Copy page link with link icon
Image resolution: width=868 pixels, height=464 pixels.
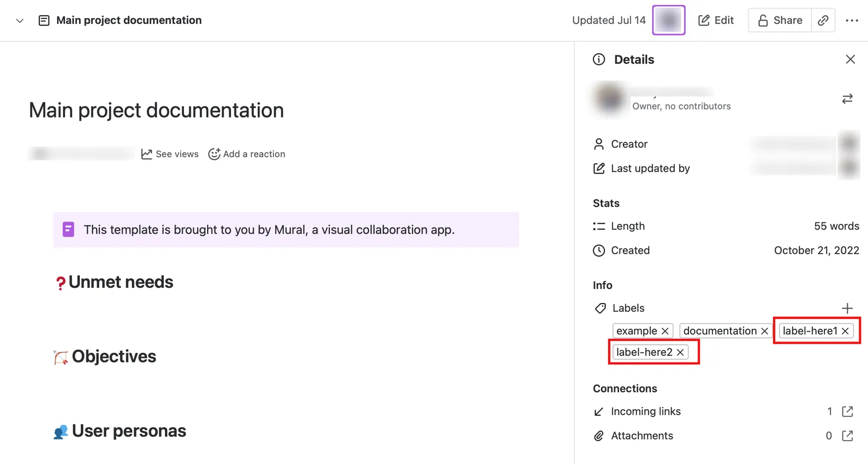tap(823, 20)
